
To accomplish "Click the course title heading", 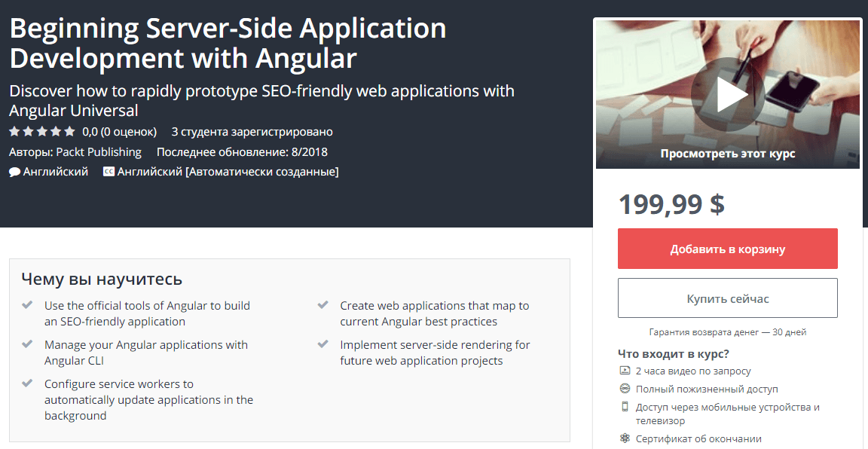I will click(x=228, y=44).
